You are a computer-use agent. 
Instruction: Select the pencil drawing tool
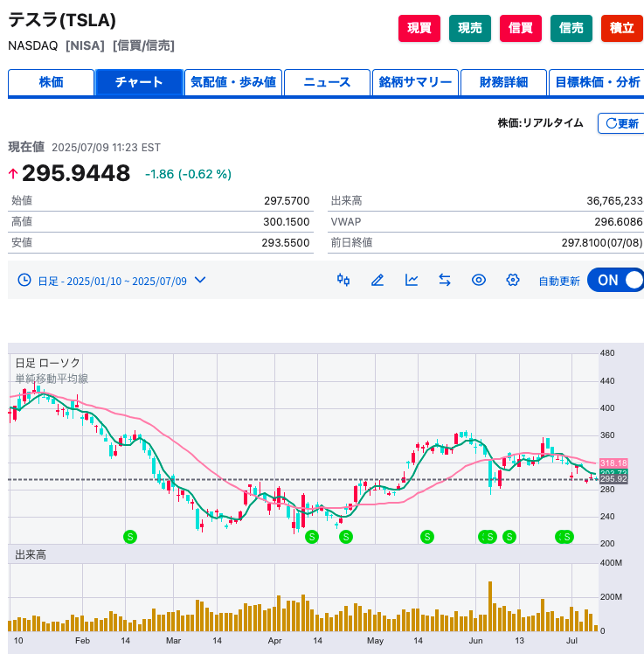pos(377,280)
